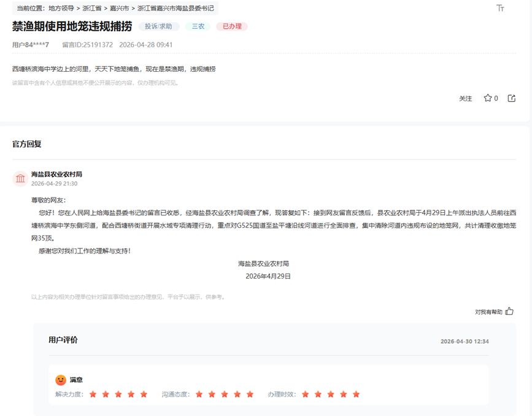Open the 三农 category tag
This screenshot has height=416, width=532.
198,26
